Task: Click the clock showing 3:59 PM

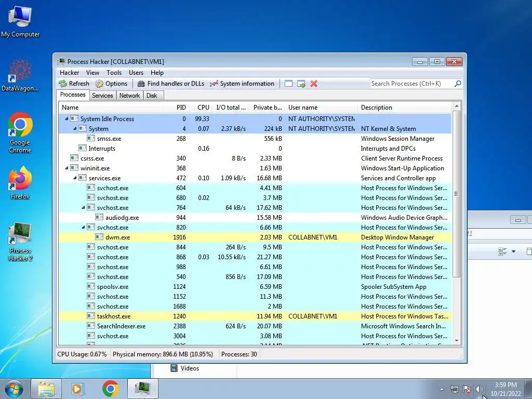Action: click(x=506, y=389)
